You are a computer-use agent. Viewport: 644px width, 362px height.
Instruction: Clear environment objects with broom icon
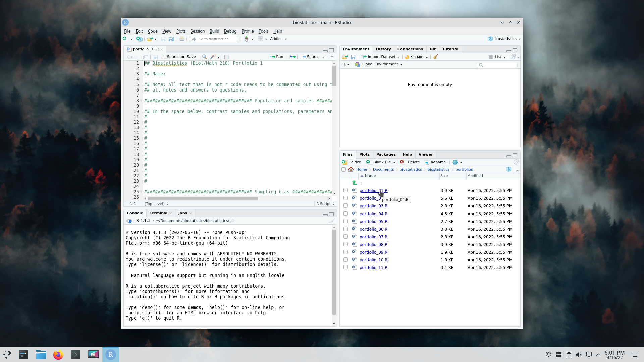(435, 57)
